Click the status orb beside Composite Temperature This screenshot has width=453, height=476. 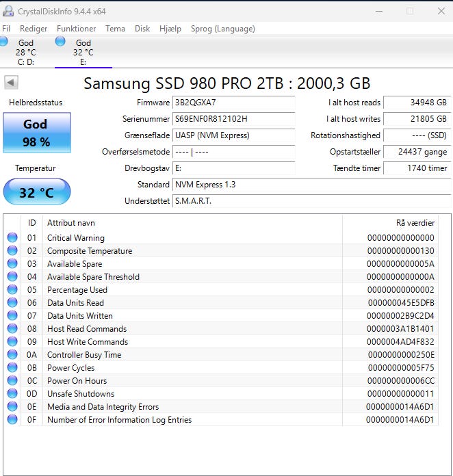coord(12,251)
